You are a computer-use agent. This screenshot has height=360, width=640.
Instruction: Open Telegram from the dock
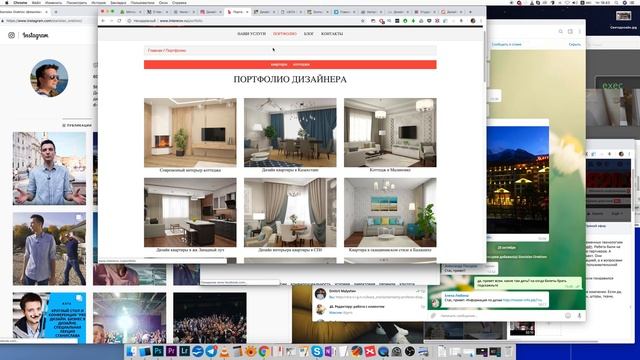tap(211, 351)
